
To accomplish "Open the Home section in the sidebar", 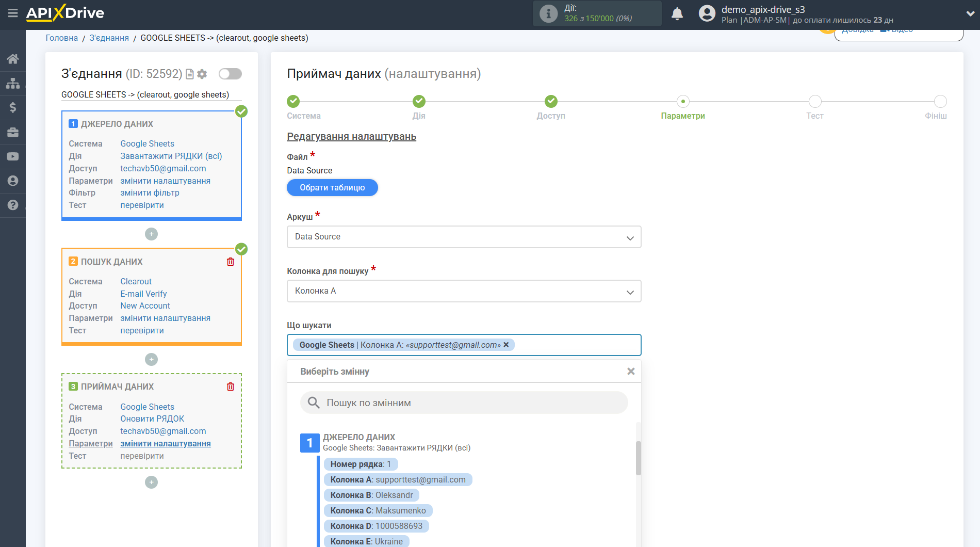I will 13,58.
